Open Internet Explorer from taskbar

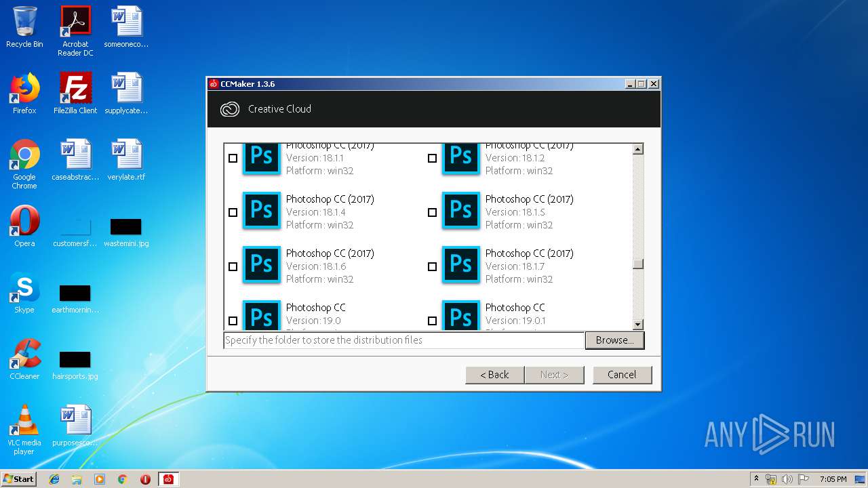[x=54, y=479]
